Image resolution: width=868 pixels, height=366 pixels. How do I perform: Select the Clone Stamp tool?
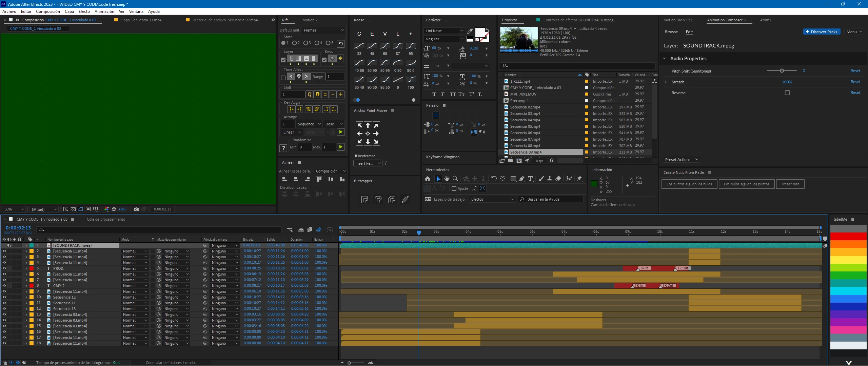tap(550, 179)
